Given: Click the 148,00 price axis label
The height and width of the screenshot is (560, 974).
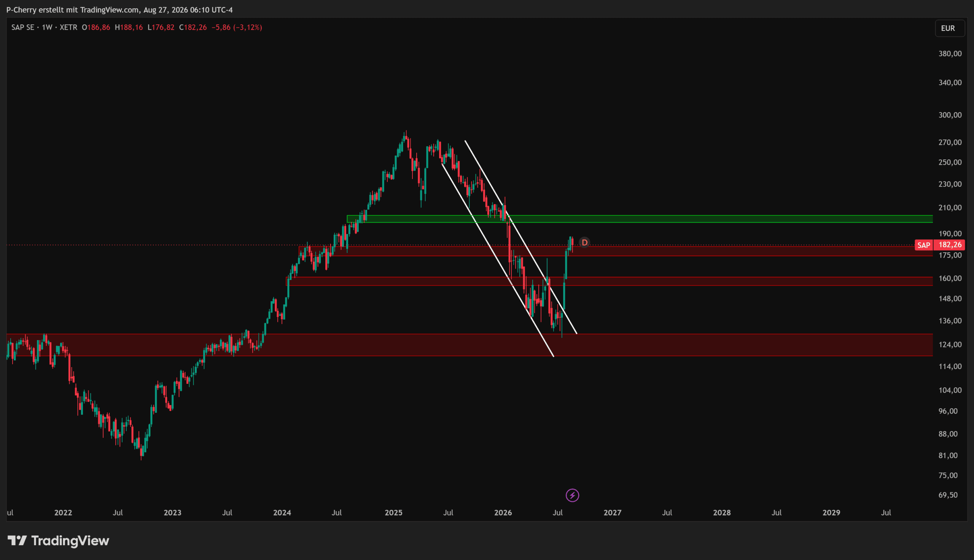Looking at the screenshot, I should coord(950,299).
